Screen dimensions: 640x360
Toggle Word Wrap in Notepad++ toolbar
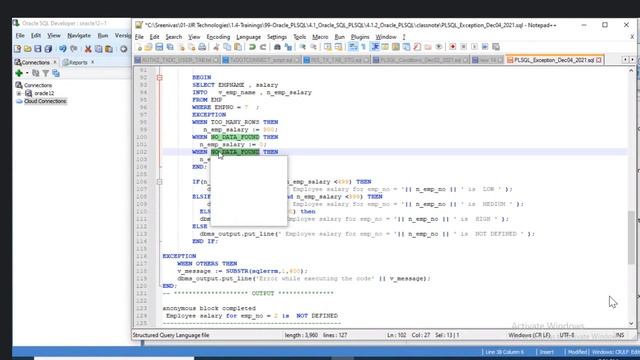coord(353,47)
